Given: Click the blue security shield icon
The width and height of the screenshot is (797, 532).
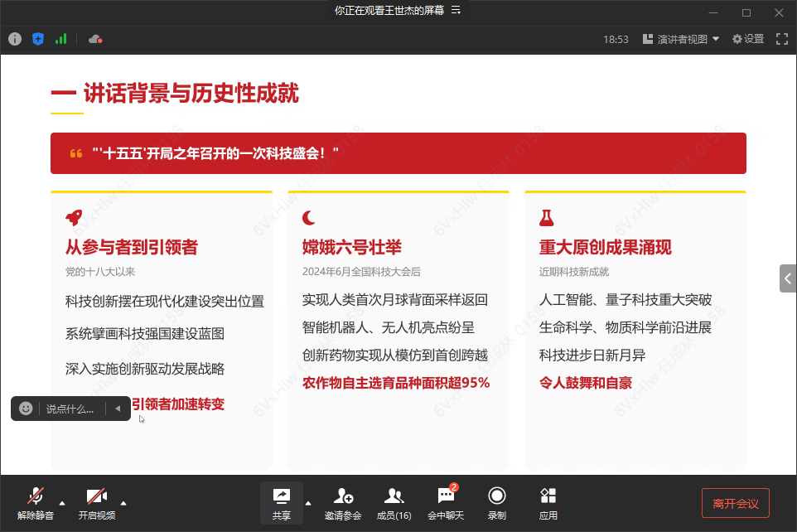Looking at the screenshot, I should click(38, 39).
